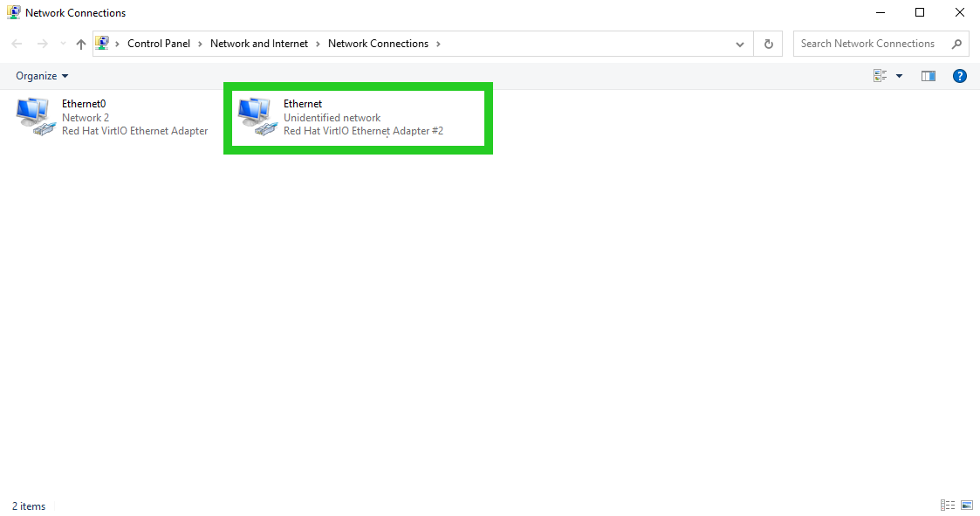Image resolution: width=980 pixels, height=516 pixels.
Task: Switch to large icons view in status bar
Action: coord(966,506)
